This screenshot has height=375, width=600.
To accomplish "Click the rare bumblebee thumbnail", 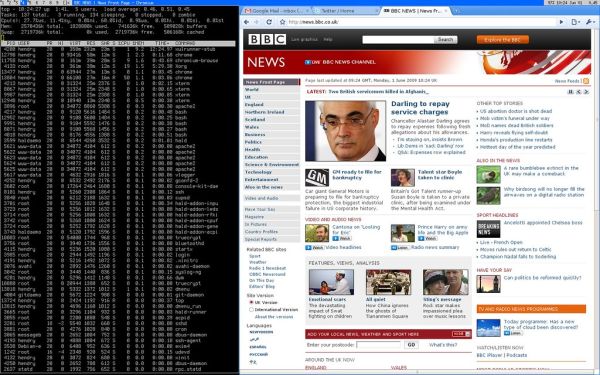I will 488,174.
